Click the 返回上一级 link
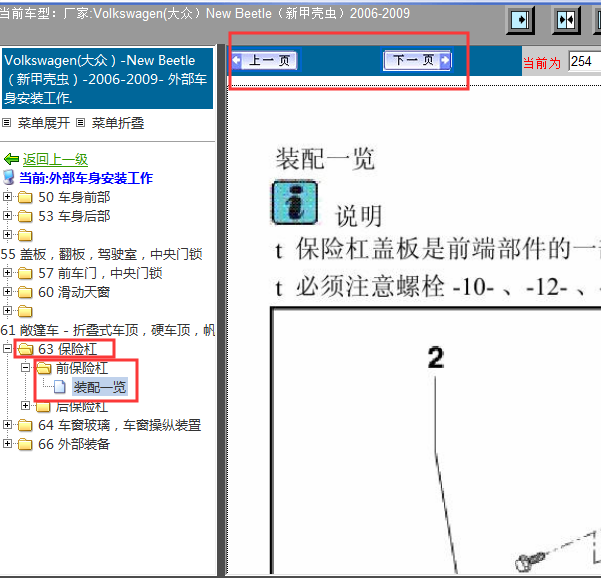Image resolution: width=601 pixels, height=578 pixels. click(55, 159)
